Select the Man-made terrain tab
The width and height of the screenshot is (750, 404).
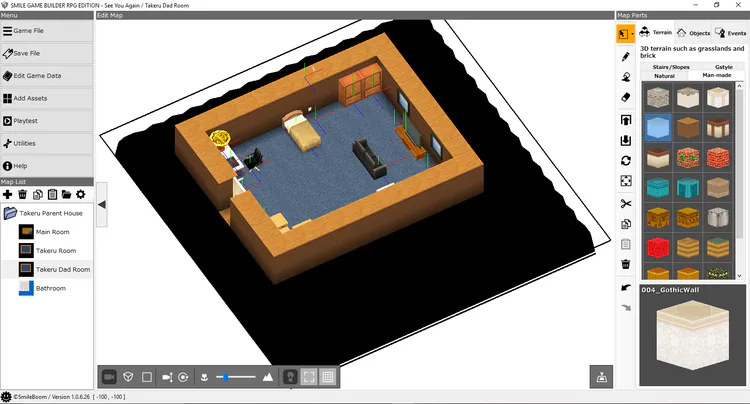coord(716,76)
